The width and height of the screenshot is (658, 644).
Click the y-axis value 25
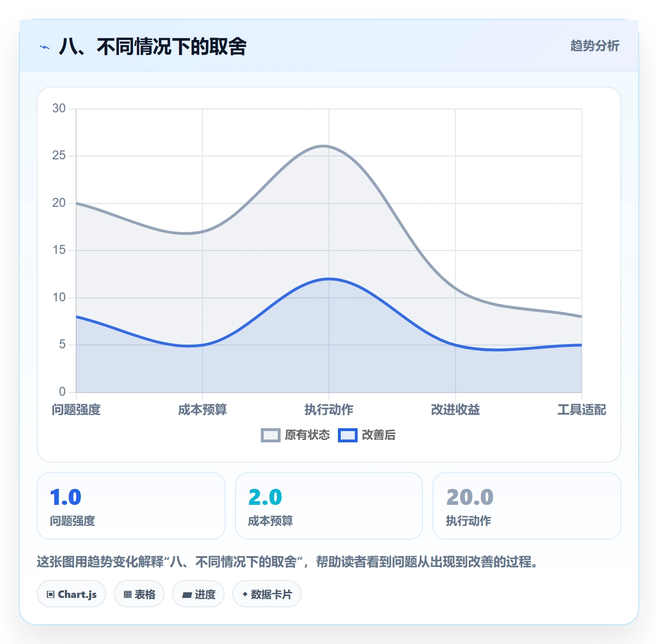pyautogui.click(x=59, y=156)
